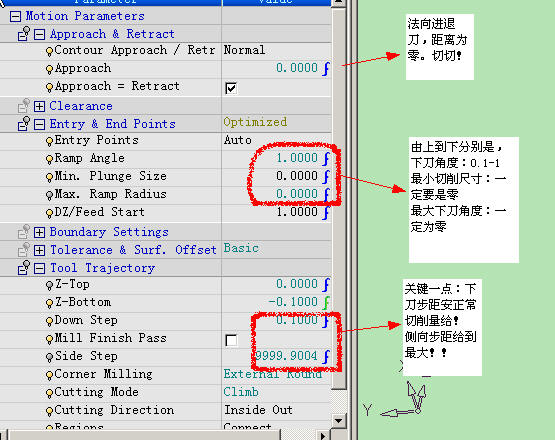
Task: Edit the Z-Bottom -0.1000 value
Action: click(293, 302)
